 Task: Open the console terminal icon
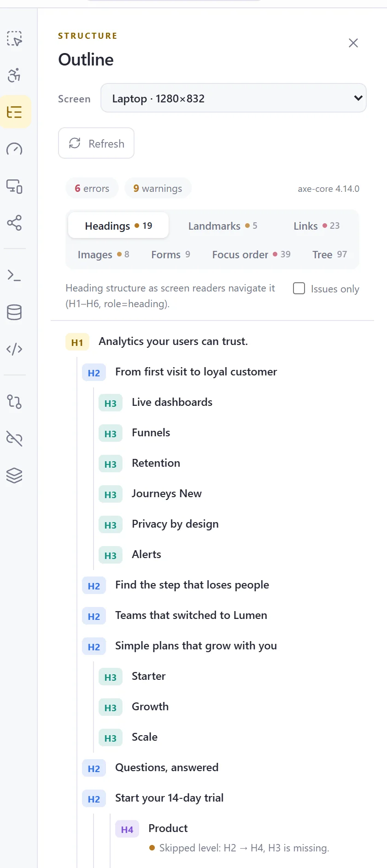pos(14,275)
